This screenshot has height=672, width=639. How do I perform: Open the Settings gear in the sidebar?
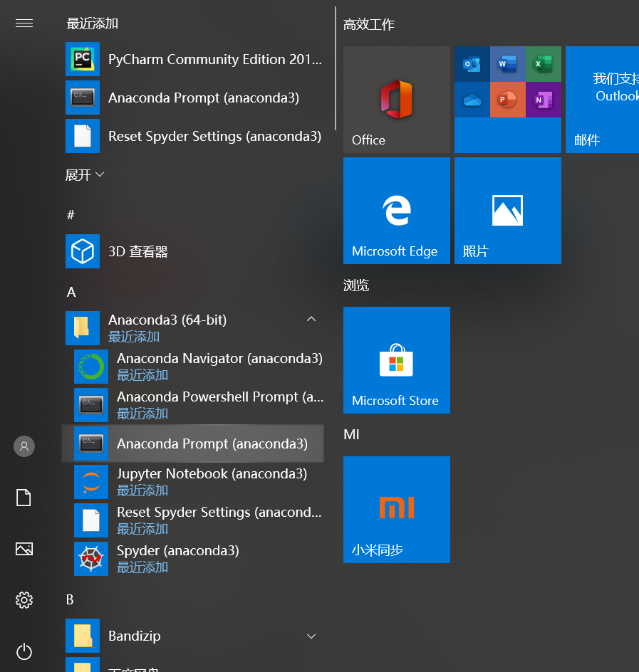pos(24,600)
